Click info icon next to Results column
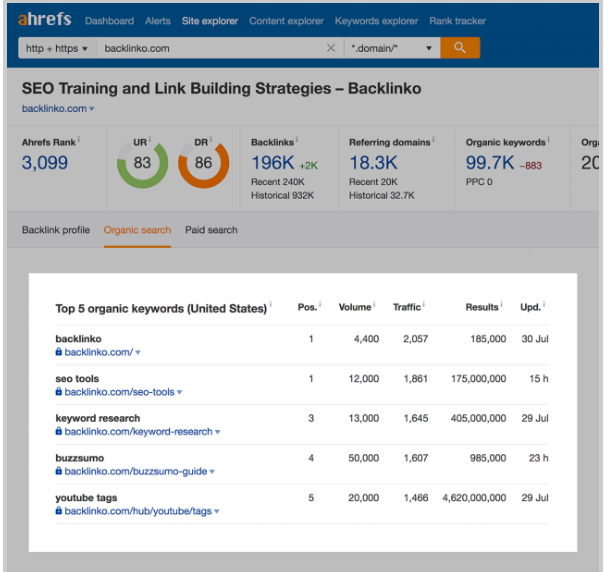The height and width of the screenshot is (572, 605). click(x=502, y=304)
